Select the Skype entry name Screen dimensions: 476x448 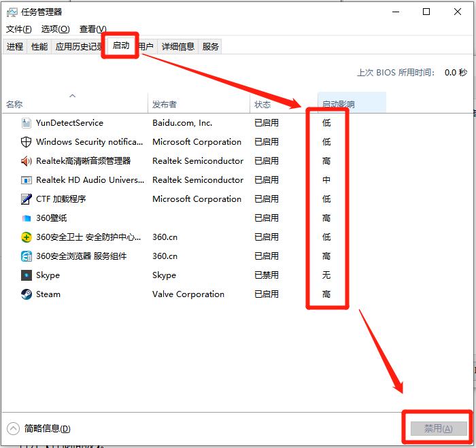[48, 275]
